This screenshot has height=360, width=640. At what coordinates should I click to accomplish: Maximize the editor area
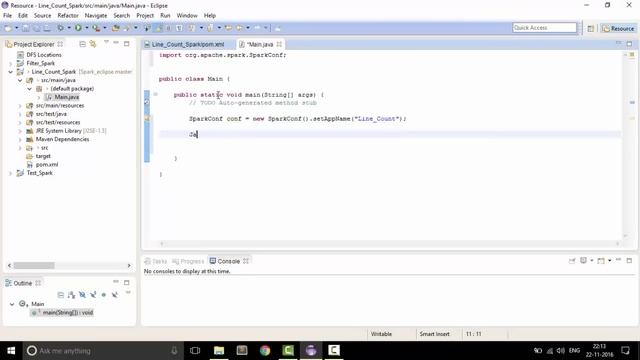(629, 43)
